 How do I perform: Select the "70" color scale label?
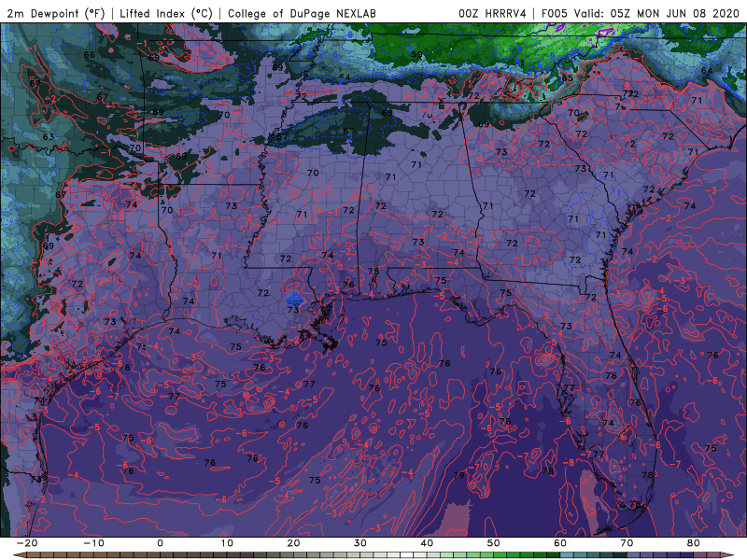point(627,543)
